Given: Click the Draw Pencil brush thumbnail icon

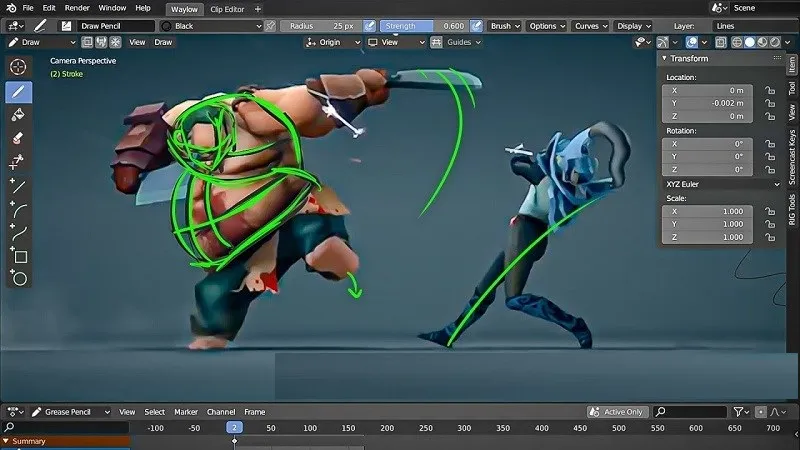Looking at the screenshot, I should coord(66,26).
